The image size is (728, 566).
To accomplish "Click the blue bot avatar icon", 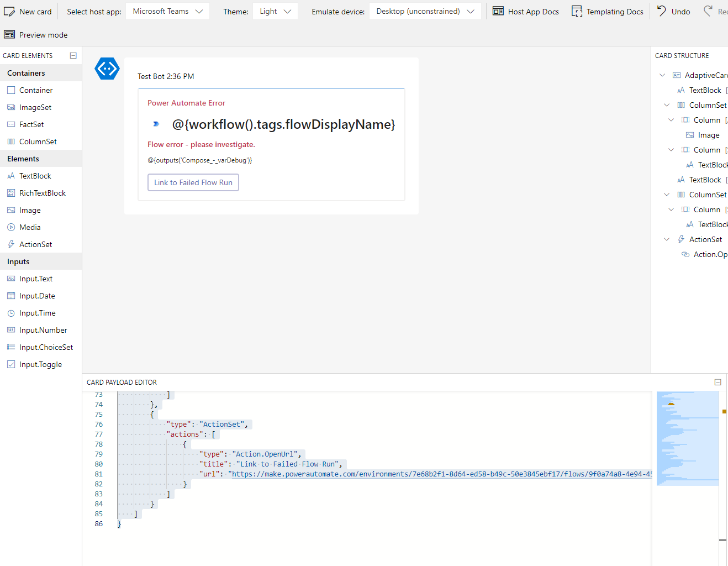I will (x=107, y=69).
